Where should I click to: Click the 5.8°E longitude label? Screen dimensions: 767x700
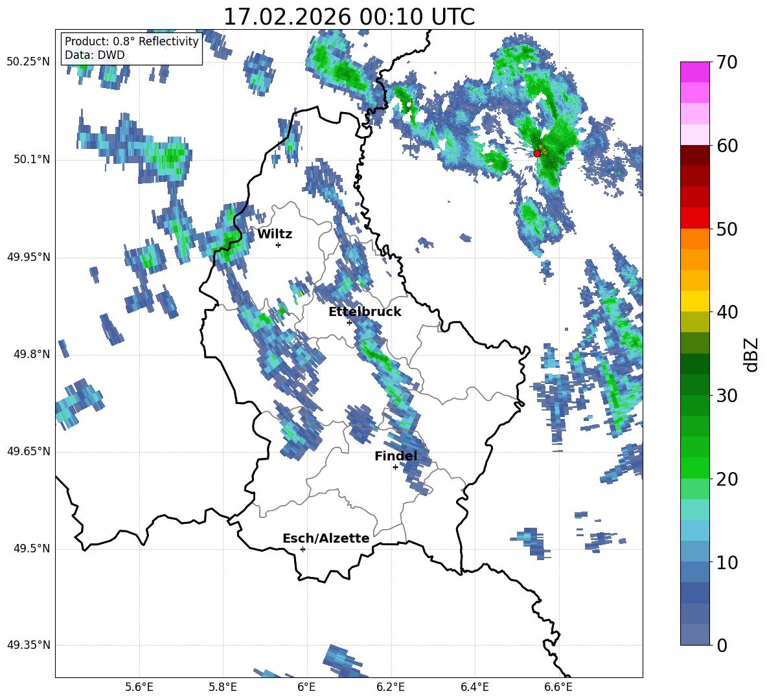(x=223, y=687)
